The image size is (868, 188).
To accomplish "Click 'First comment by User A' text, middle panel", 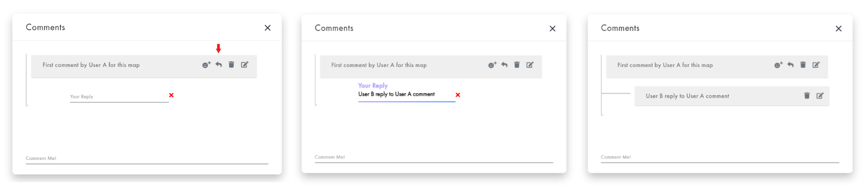I will click(379, 65).
